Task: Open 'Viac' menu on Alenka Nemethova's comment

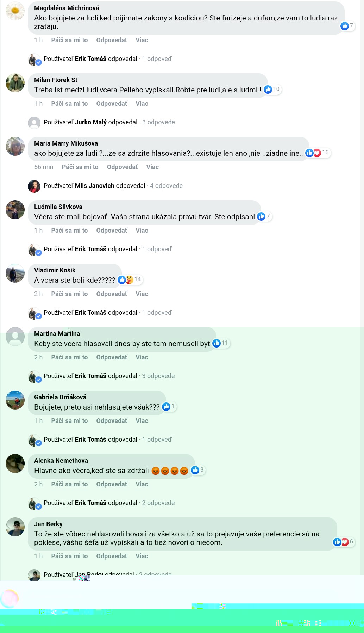Action: click(142, 484)
